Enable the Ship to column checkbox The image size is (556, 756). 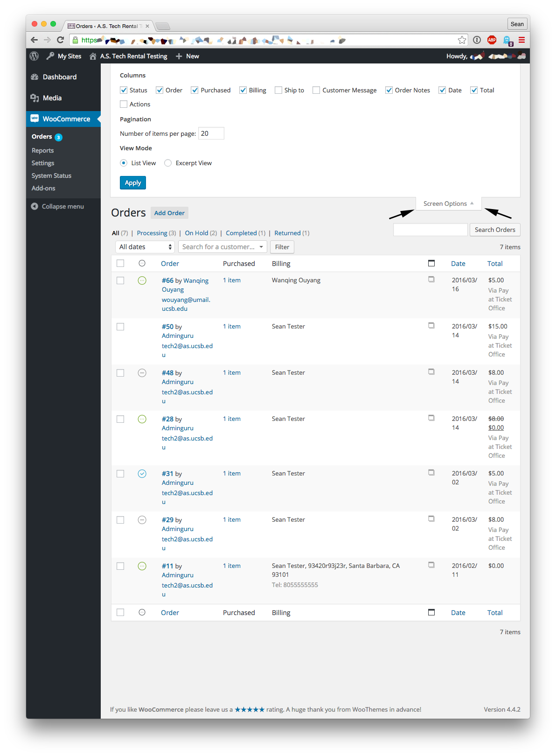tap(278, 90)
